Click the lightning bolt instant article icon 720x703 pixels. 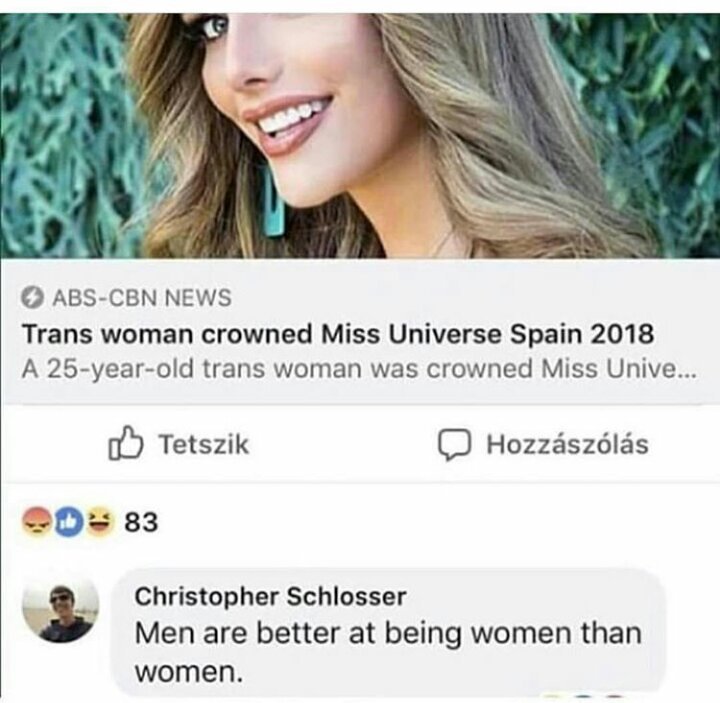tap(32, 298)
